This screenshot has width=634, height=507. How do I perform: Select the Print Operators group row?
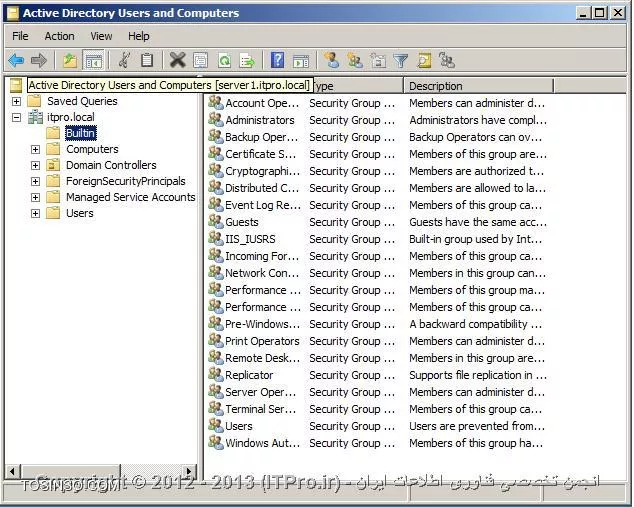point(376,340)
